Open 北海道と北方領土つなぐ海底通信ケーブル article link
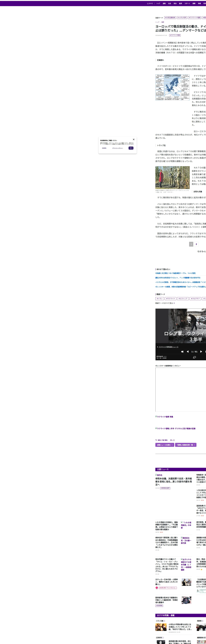 click(176, 273)
